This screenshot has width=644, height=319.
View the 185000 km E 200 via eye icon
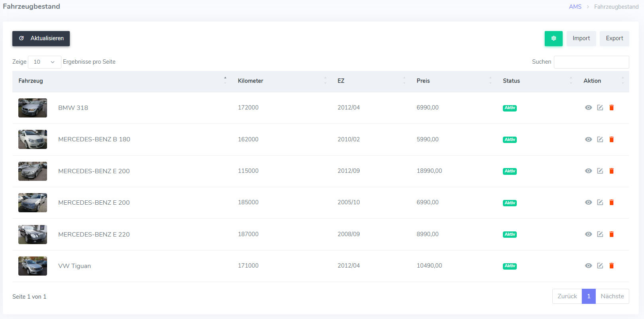pyautogui.click(x=588, y=202)
